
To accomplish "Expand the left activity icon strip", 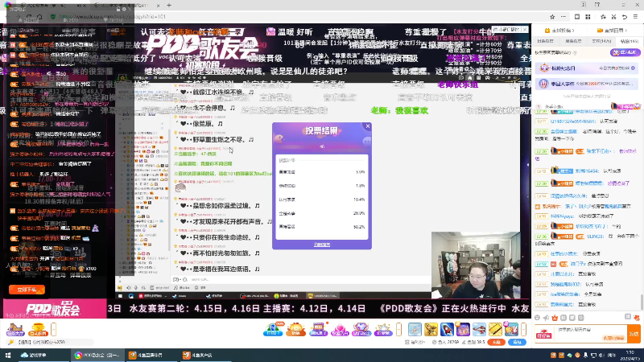I will 53,329.
